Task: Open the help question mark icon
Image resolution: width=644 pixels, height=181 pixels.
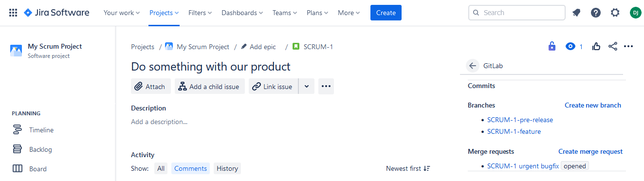Action: 596,13
